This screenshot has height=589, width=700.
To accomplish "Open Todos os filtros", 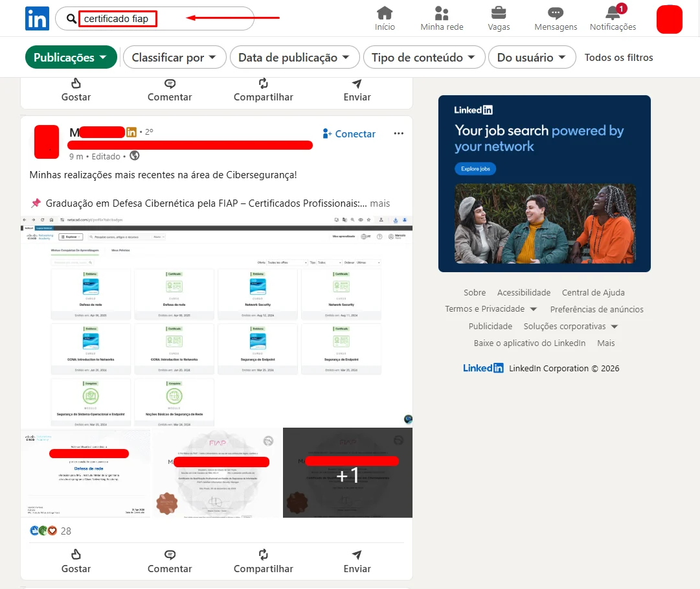I will click(618, 58).
